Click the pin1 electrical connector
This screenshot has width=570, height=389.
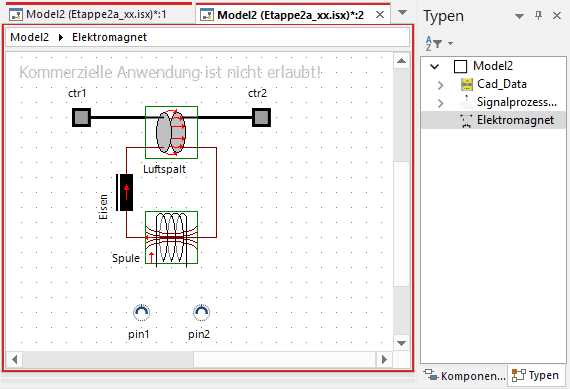(x=141, y=312)
